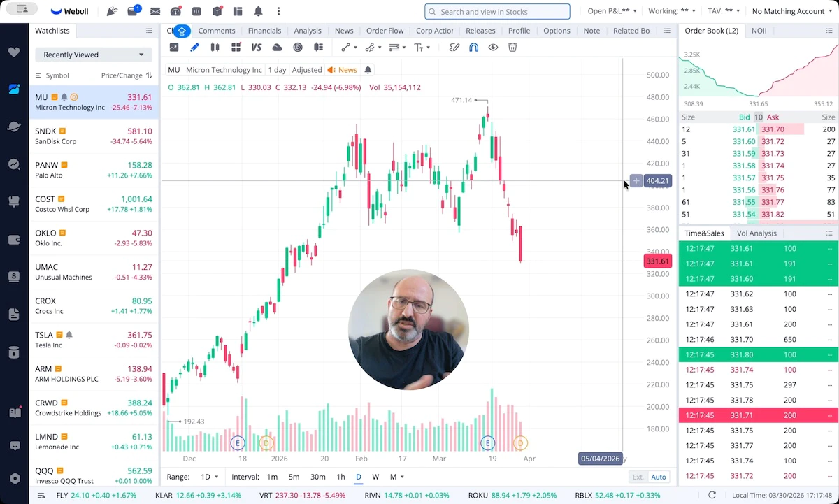Image resolution: width=839 pixels, height=504 pixels.
Task: Expand the Open P&L dropdown
Action: (x=612, y=11)
